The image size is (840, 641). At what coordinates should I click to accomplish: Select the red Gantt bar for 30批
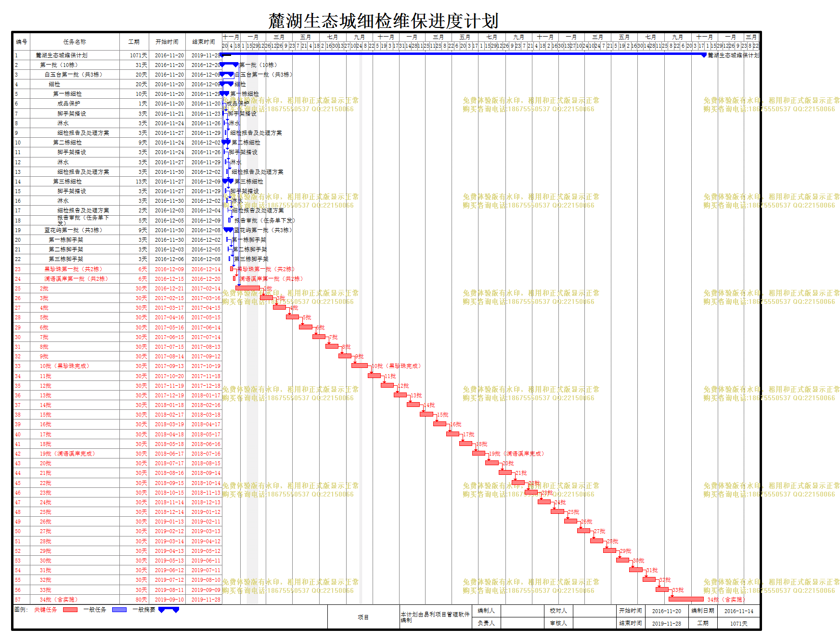click(622, 560)
